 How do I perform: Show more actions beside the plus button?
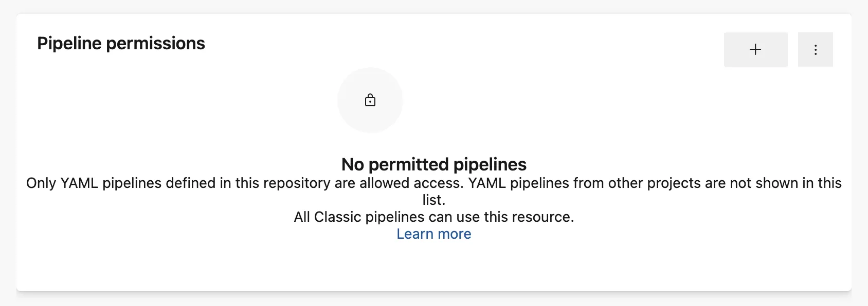[x=815, y=50]
